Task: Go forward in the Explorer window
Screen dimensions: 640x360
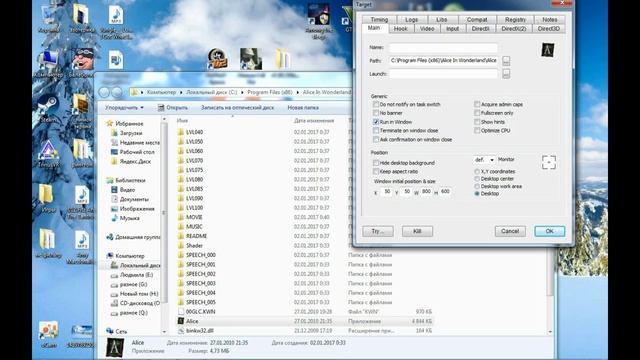Action: (x=117, y=92)
